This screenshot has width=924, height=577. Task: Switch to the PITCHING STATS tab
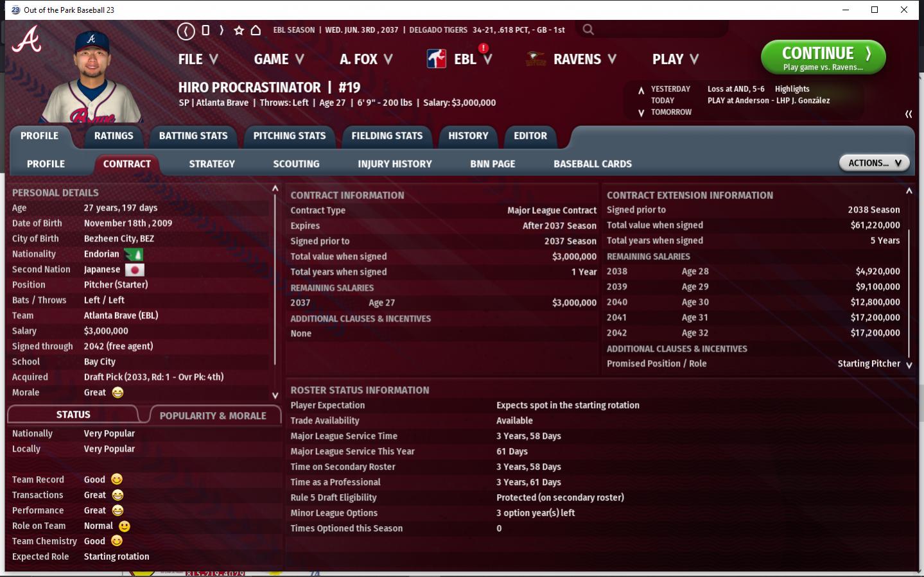click(x=289, y=136)
